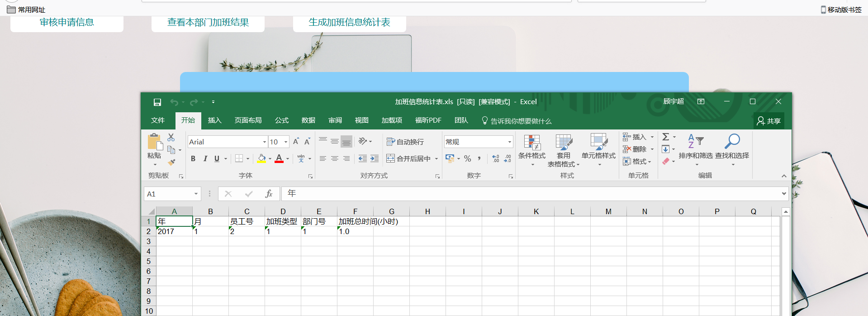Viewport: 868px width, 316px height.
Task: Click the red font color button
Action: [279, 158]
